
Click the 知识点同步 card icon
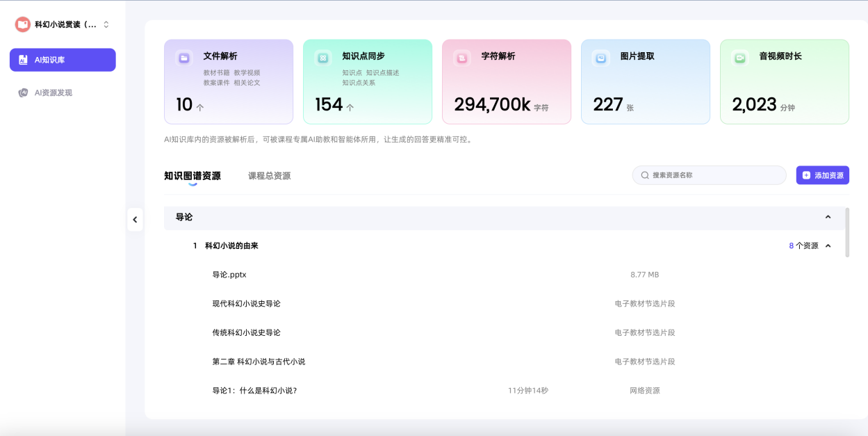point(323,58)
